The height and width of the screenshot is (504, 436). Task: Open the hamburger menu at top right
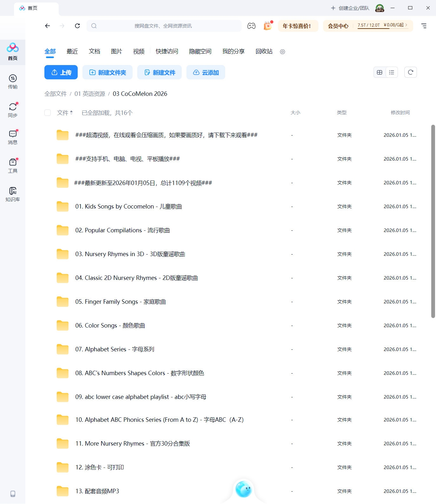tap(424, 26)
